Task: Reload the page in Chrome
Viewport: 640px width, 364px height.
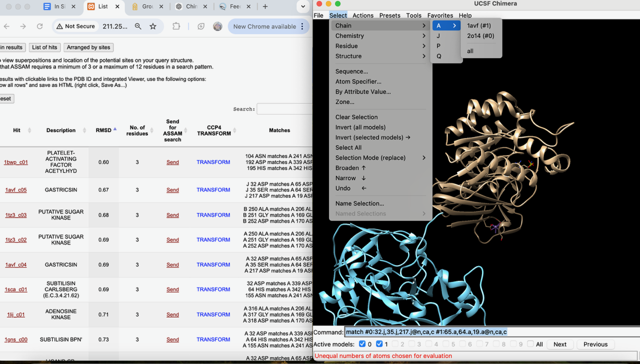Action: 39,26
